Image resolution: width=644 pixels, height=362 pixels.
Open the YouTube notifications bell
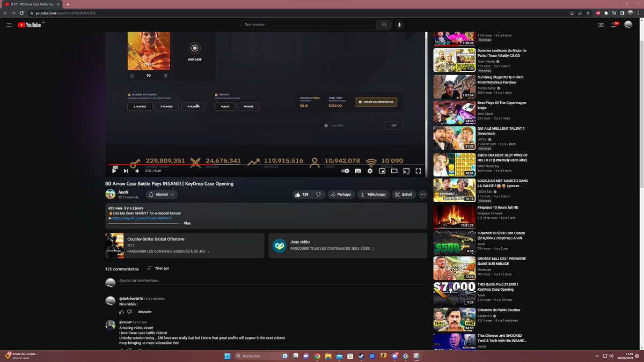coord(614,25)
